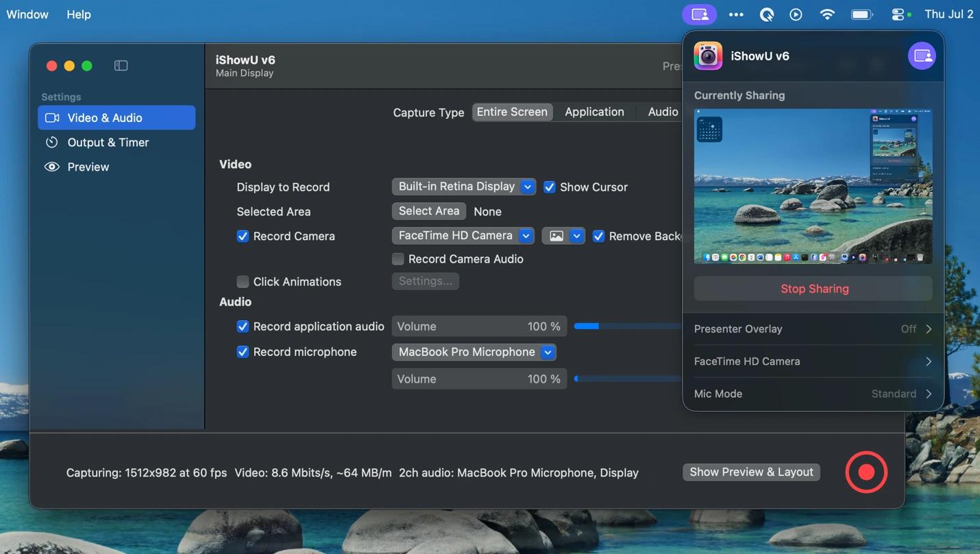Image resolution: width=980 pixels, height=554 pixels.
Task: Open the battery status icon
Action: (x=861, y=14)
